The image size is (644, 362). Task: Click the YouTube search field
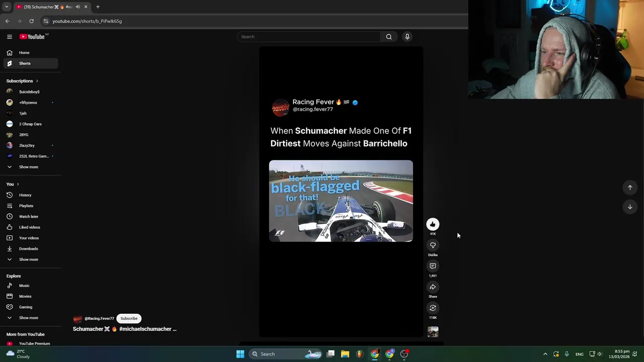click(309, 37)
